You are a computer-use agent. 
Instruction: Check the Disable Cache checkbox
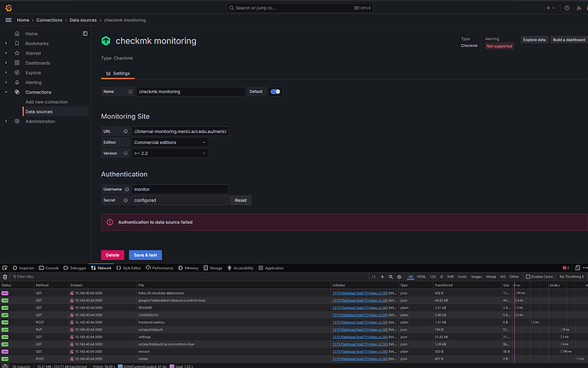coord(528,277)
